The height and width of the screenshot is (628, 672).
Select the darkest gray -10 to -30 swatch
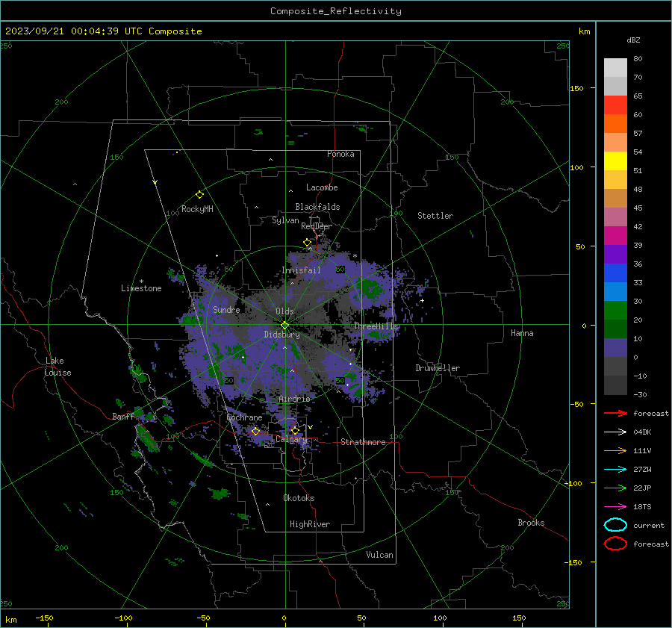click(615, 385)
